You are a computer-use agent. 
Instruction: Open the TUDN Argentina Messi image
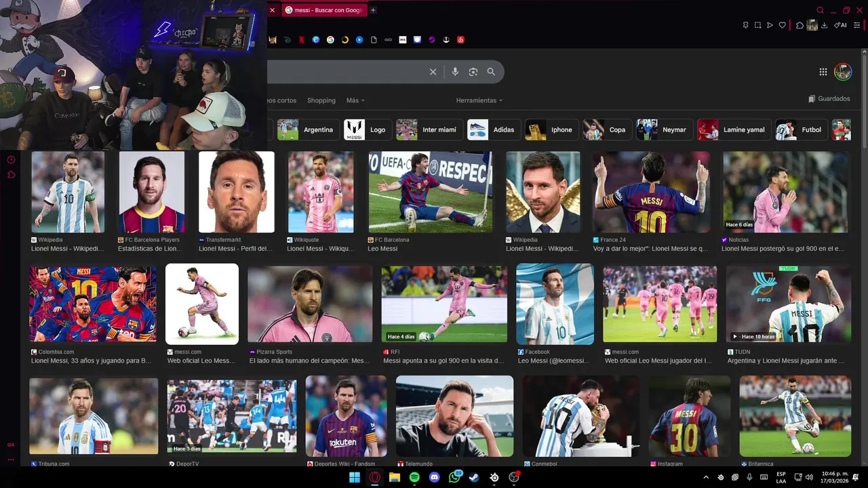tap(789, 304)
